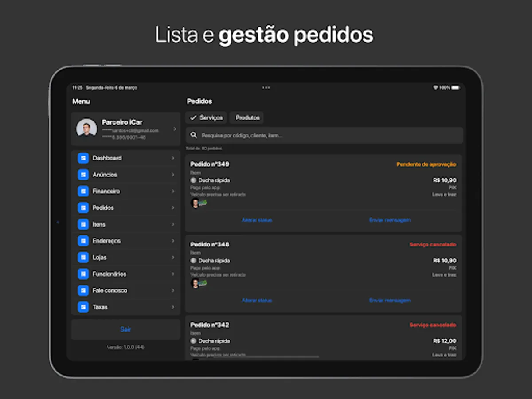The width and height of the screenshot is (532, 399).
Task: Click the Lojas sidebar icon
Action: (x=83, y=257)
